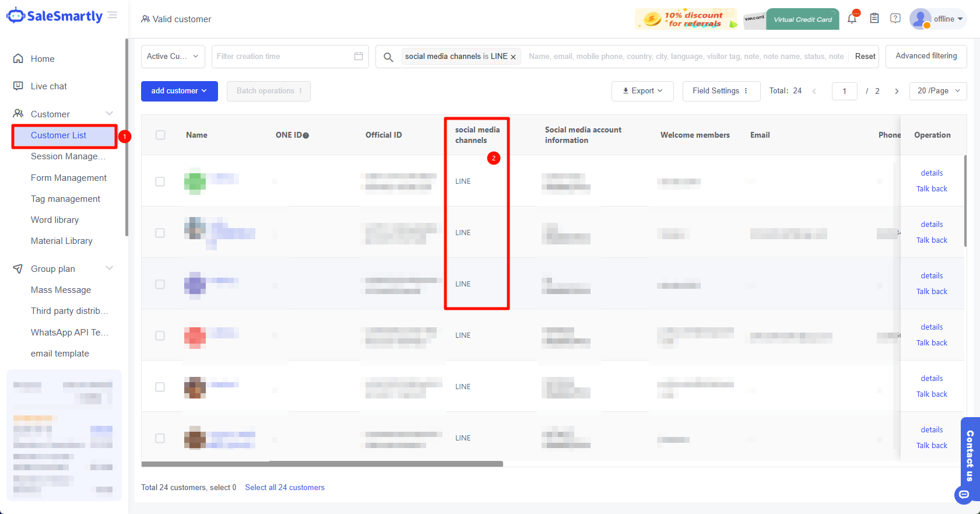
Task: Click the help question mark icon
Action: click(x=895, y=19)
